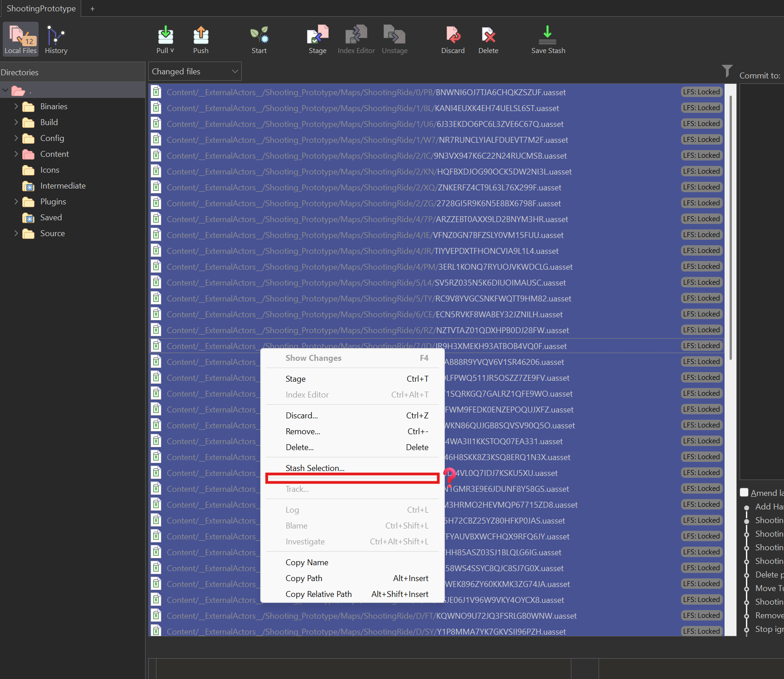The image size is (784, 679).
Task: Click the Push toolbar icon
Action: (x=201, y=35)
